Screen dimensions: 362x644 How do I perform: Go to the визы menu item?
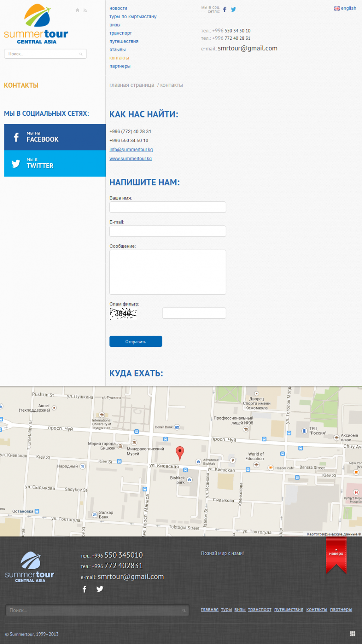[x=115, y=25]
